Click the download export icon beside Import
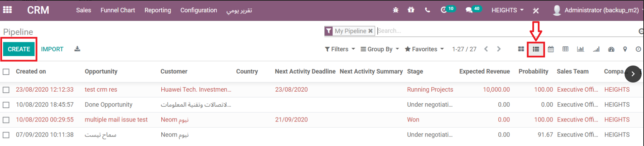Screen dimensions: 644x146 click(x=77, y=49)
